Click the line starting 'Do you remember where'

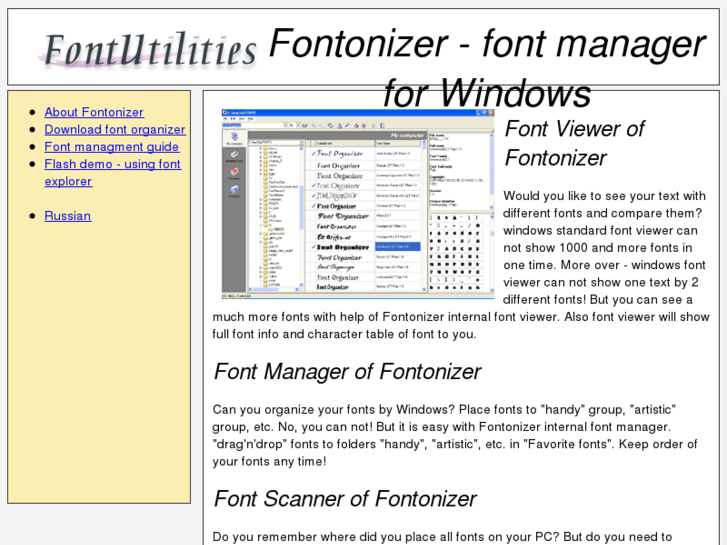point(442,537)
